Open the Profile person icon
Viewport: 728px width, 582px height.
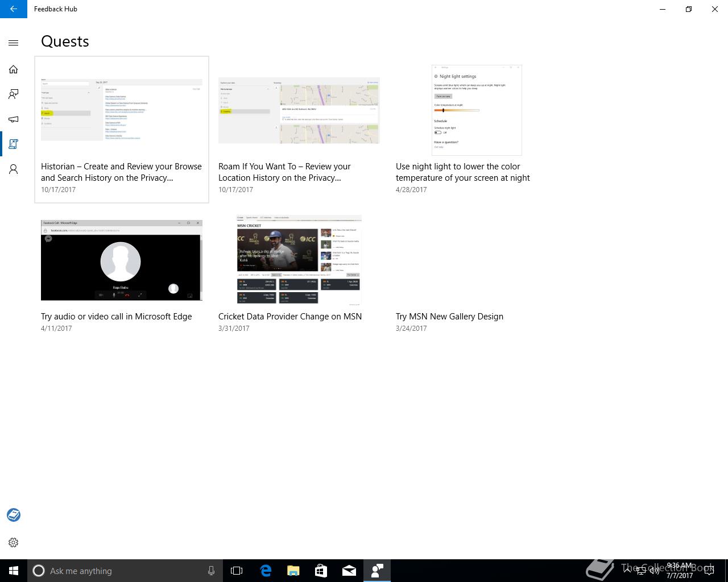14,169
